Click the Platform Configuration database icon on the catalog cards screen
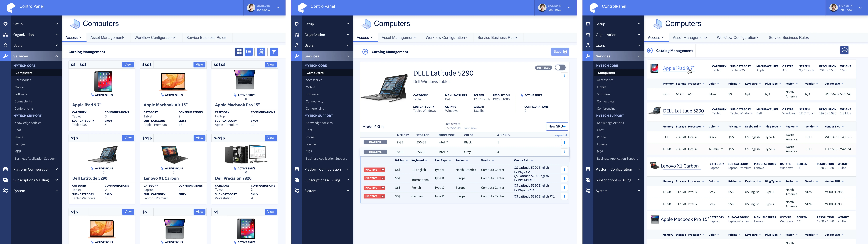Viewport: 868px width, 244px height. point(5,169)
